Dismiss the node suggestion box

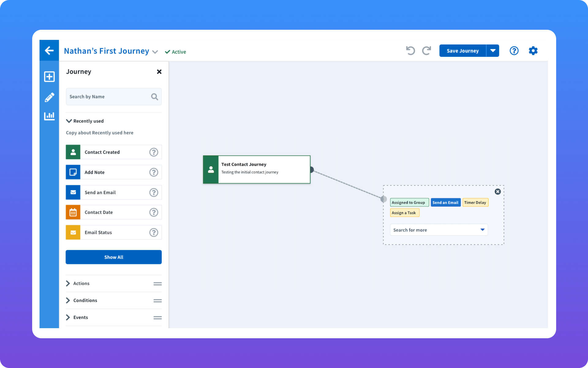[497, 192]
